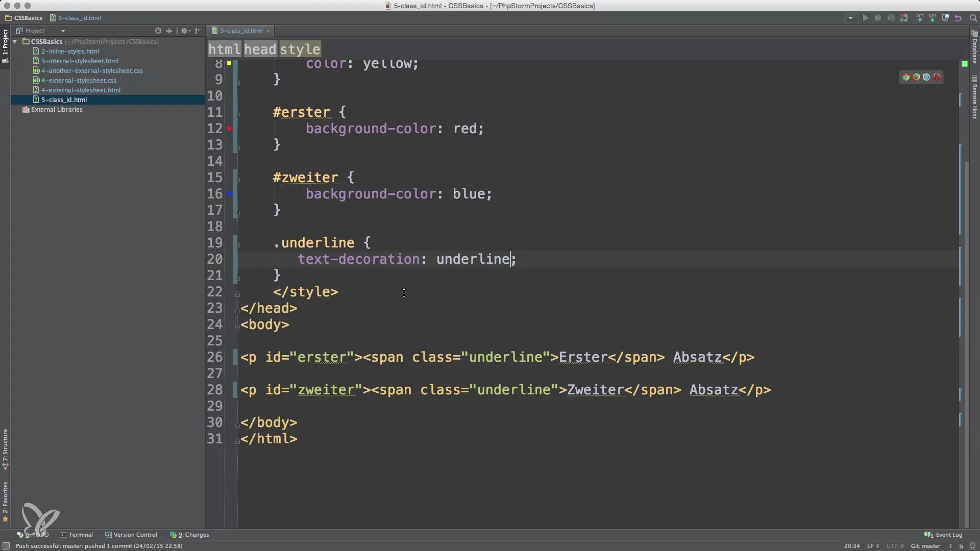Revert changes with the purple undo arrow
The height and width of the screenshot is (551, 980).
click(958, 18)
